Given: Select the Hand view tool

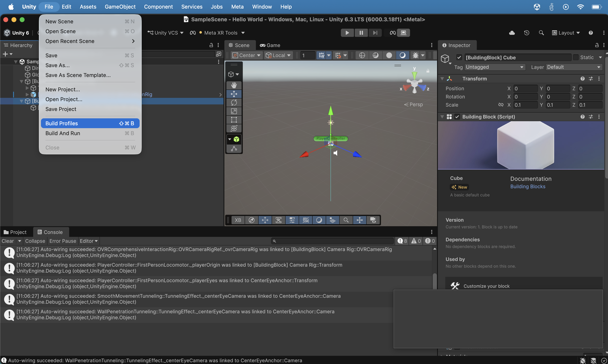Looking at the screenshot, I should [234, 85].
